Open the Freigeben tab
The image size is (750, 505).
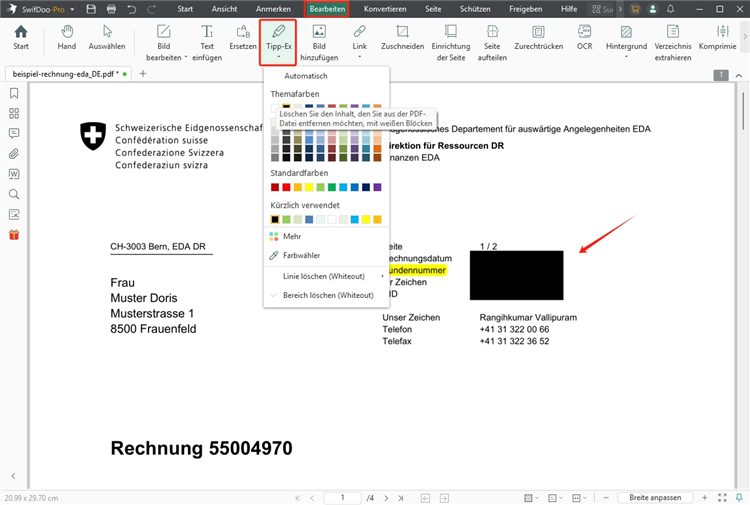526,9
